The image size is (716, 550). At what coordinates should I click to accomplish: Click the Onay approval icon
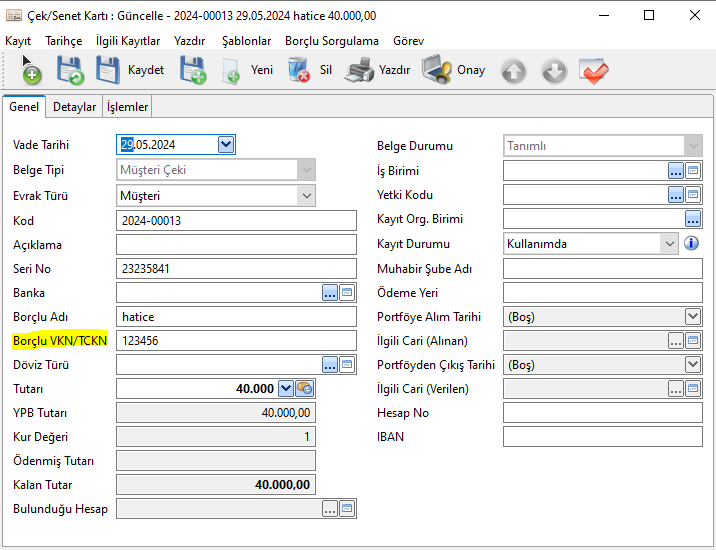[437, 71]
